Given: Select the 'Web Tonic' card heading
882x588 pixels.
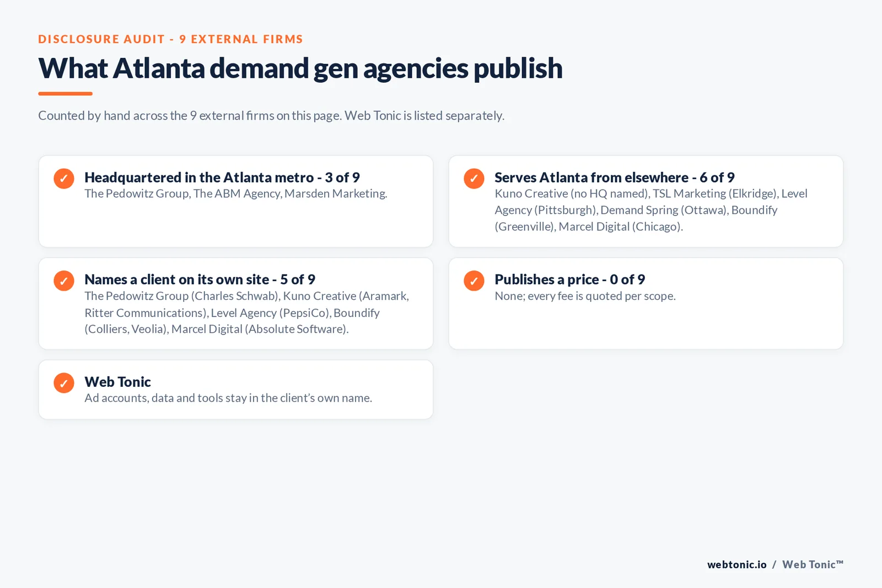Looking at the screenshot, I should [x=117, y=382].
